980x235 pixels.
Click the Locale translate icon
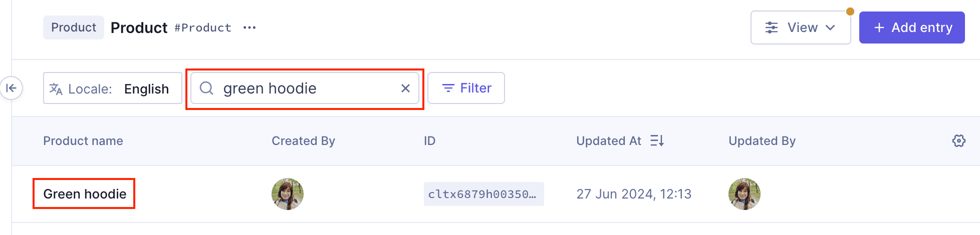pos(56,89)
